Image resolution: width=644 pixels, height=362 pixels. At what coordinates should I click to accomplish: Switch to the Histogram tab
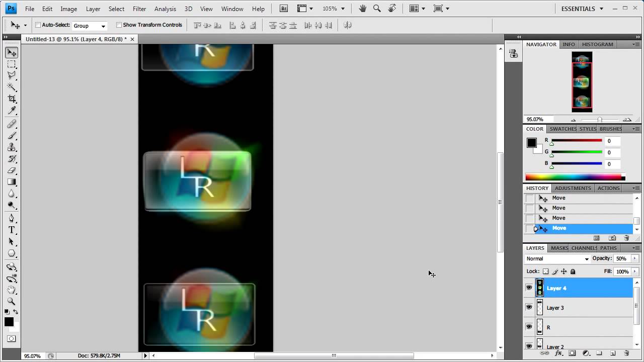(x=597, y=44)
